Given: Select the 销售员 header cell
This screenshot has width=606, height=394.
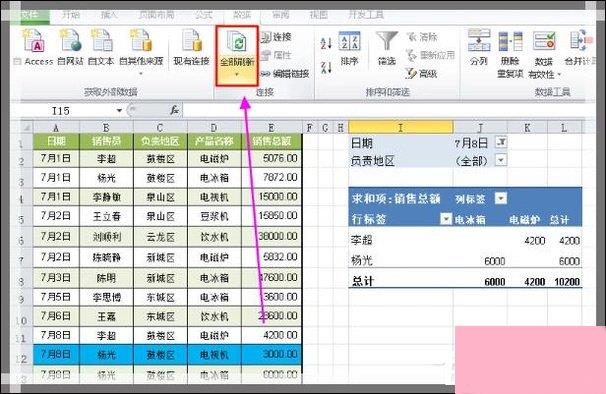Looking at the screenshot, I should (106, 141).
